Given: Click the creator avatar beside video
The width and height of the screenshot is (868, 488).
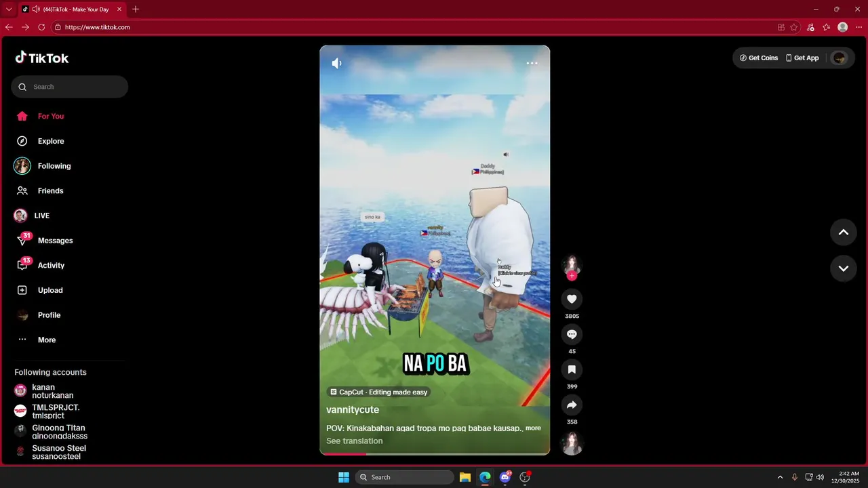Looking at the screenshot, I should [572, 265].
